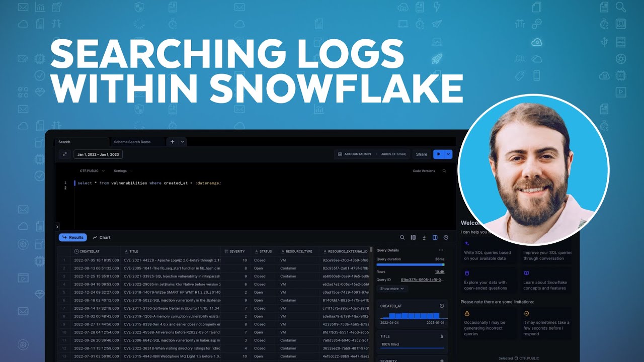Screen dimensions: 644x362
Task: Click the Share button
Action: pyautogui.click(x=422, y=154)
